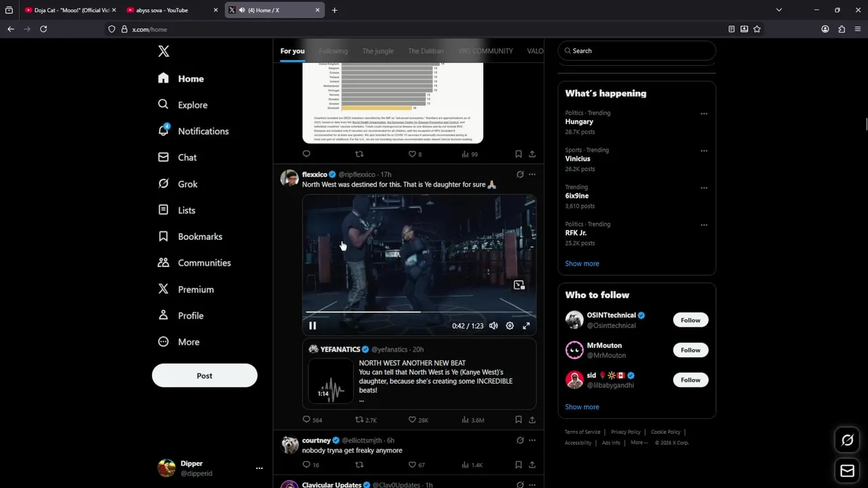Bookmark page with star icon in address bar

pyautogui.click(x=757, y=29)
